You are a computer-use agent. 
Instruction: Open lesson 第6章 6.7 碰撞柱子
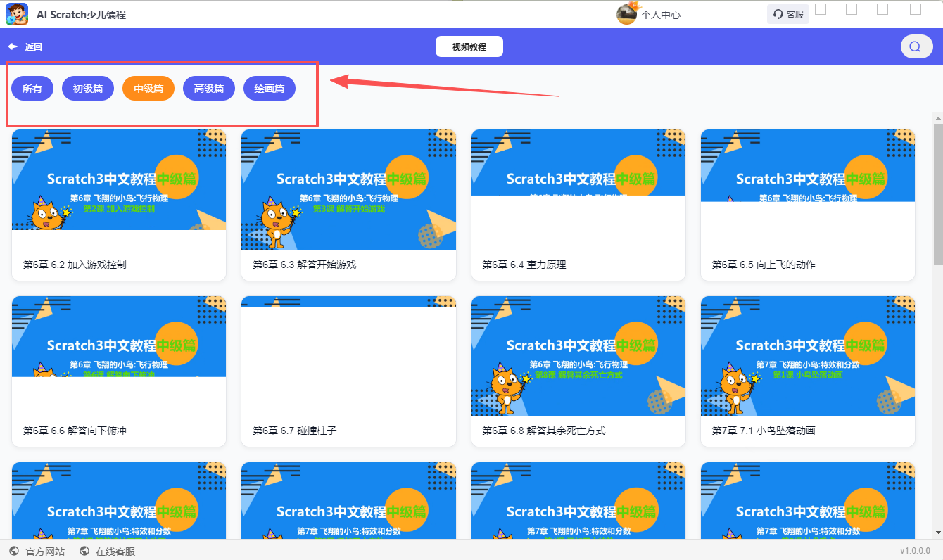348,371
